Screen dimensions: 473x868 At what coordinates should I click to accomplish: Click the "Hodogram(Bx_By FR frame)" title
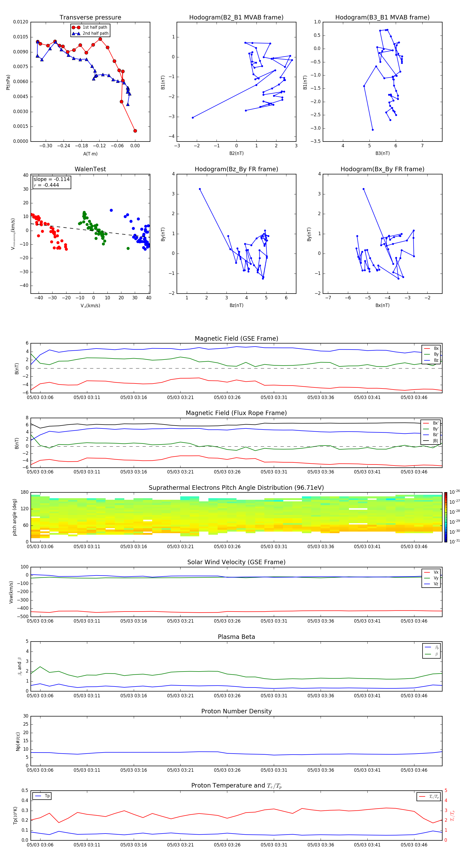382,169
